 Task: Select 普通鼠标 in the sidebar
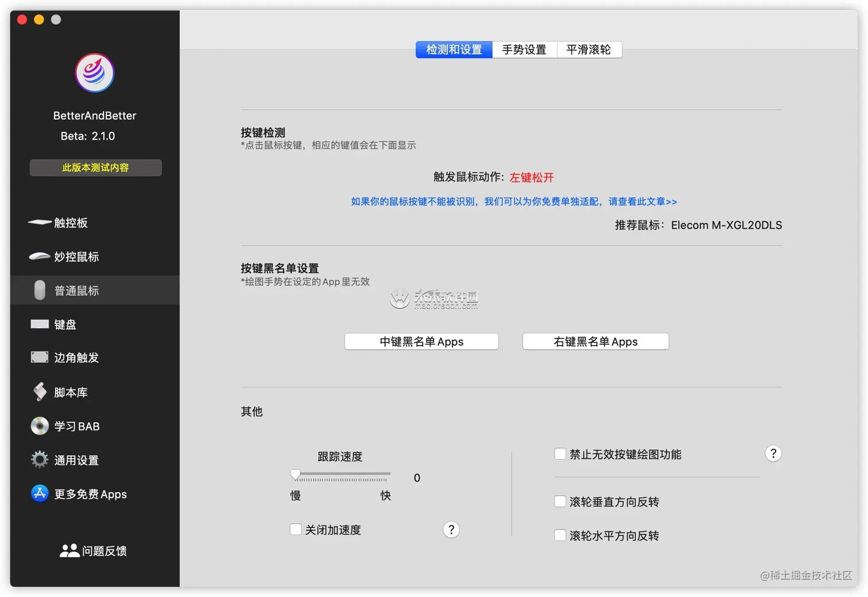(x=95, y=290)
